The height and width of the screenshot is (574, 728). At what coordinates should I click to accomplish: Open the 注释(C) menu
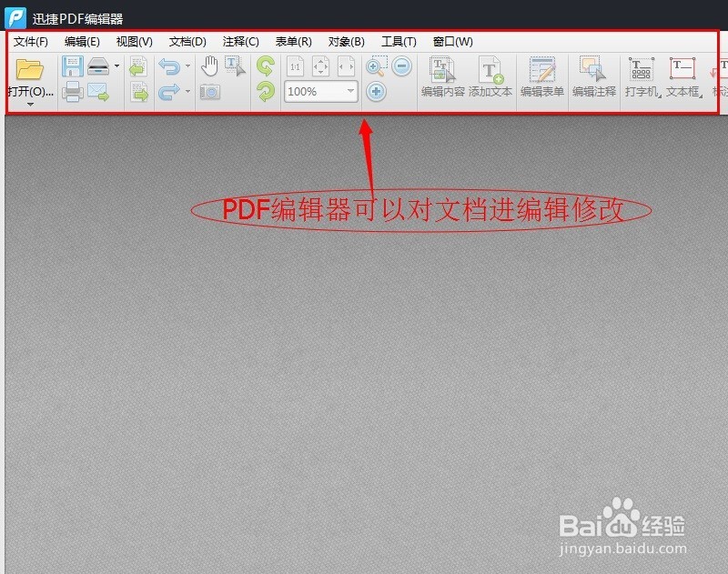coord(239,41)
